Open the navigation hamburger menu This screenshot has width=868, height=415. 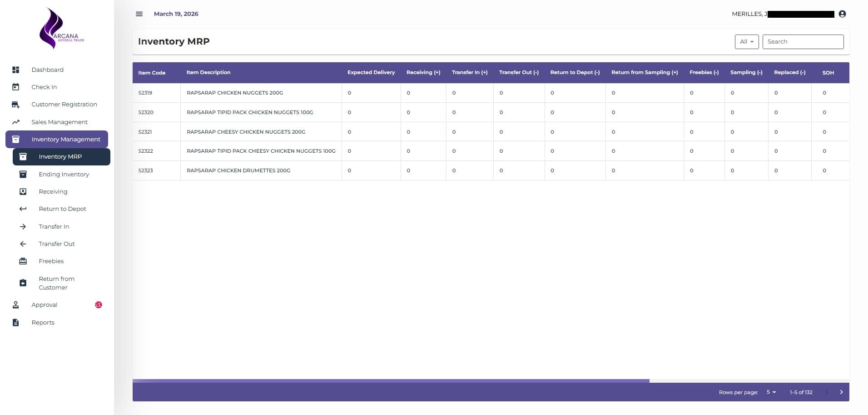pos(139,14)
